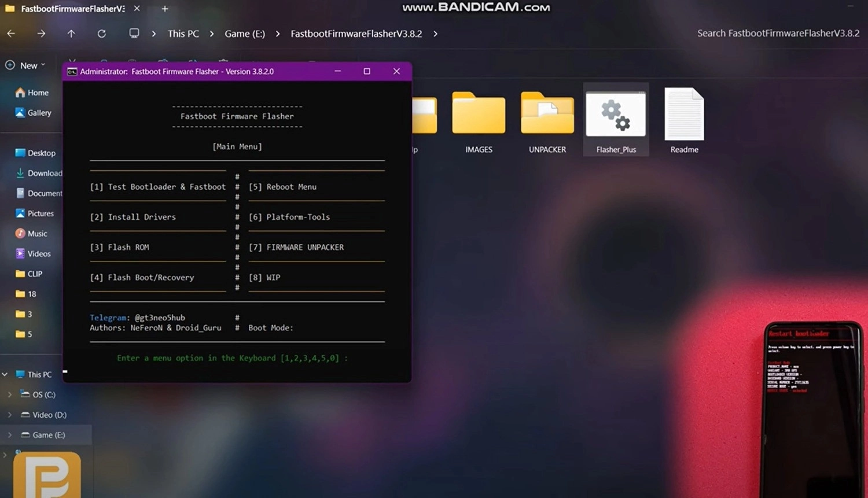Click the PC monitor icon in address bar
Image resolution: width=868 pixels, height=498 pixels.
(134, 34)
